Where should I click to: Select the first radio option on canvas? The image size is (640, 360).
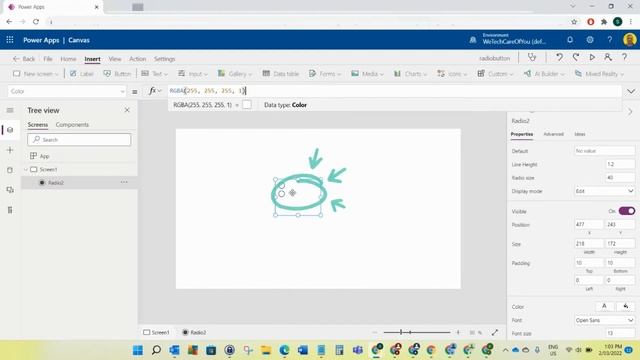point(282,185)
